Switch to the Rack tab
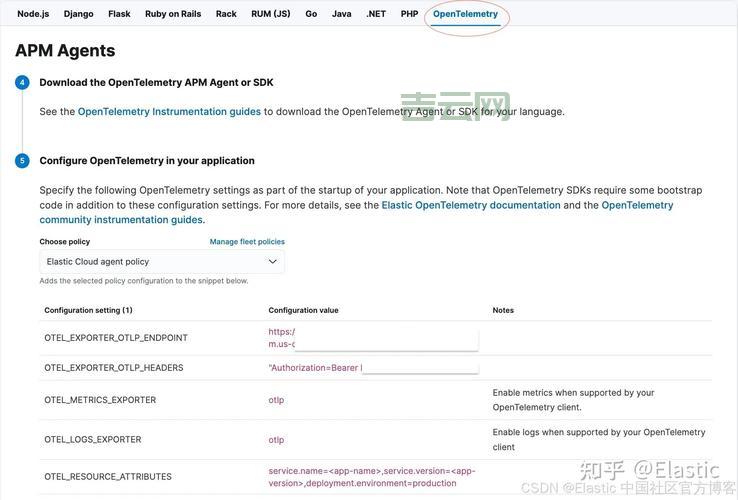This screenshot has width=738, height=500. click(226, 14)
